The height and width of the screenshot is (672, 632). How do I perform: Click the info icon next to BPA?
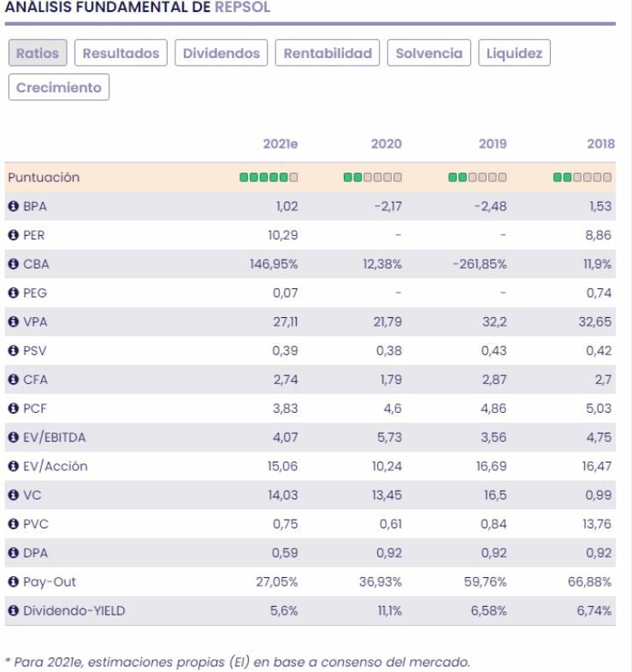pyautogui.click(x=14, y=206)
